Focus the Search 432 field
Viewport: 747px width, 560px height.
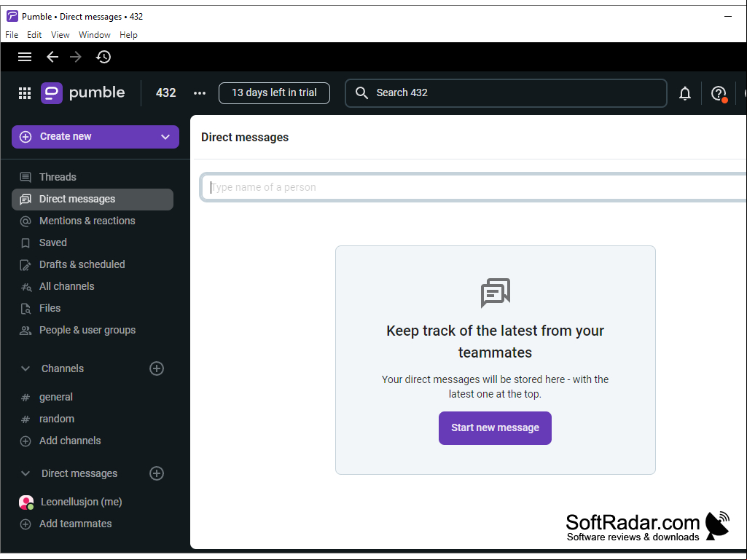click(506, 93)
